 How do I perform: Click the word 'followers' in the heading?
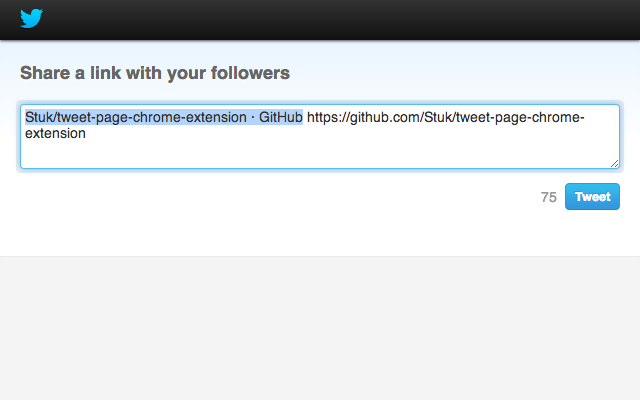tap(250, 73)
